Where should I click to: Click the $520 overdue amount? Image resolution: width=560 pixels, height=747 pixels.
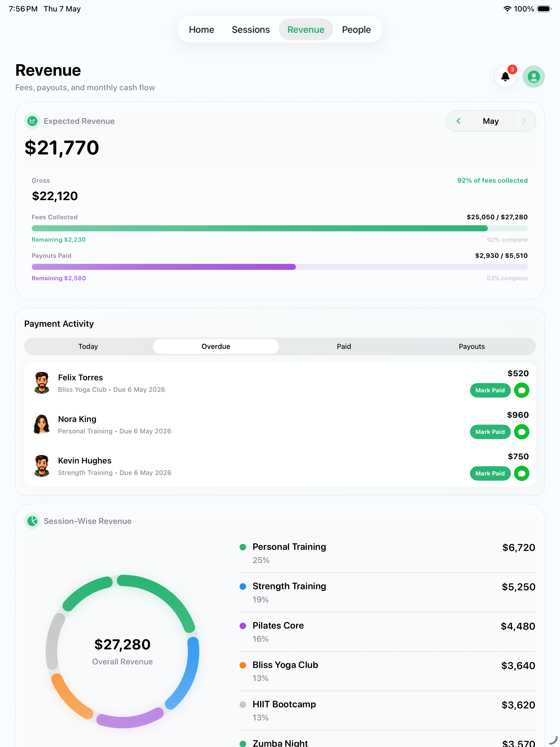click(518, 373)
